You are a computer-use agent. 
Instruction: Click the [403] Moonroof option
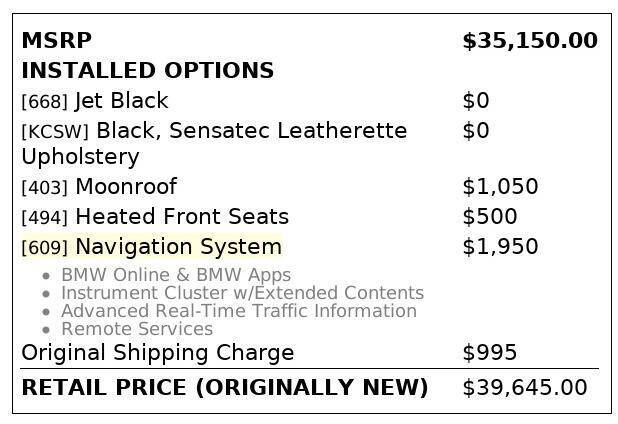(x=99, y=187)
